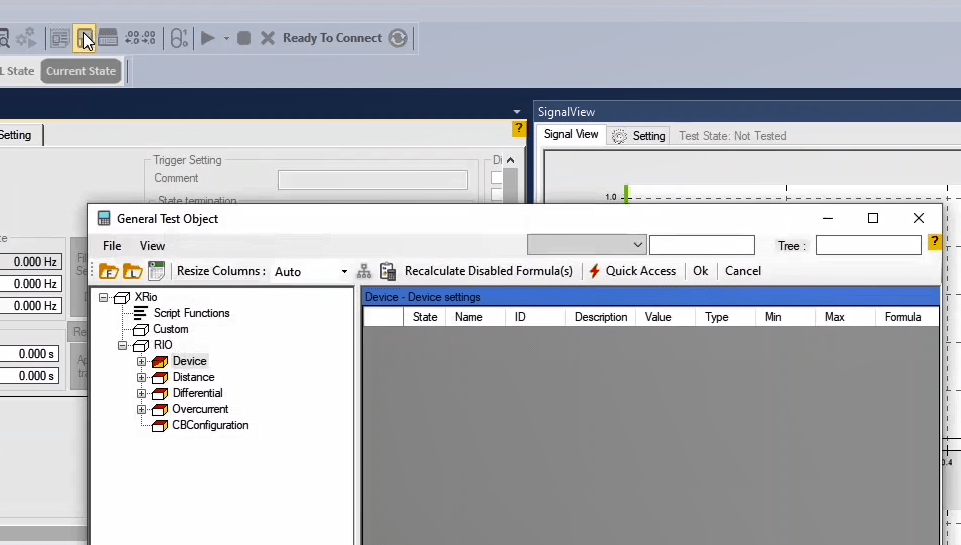Click the hierarchy tree icon beside Recalculate

(x=364, y=271)
